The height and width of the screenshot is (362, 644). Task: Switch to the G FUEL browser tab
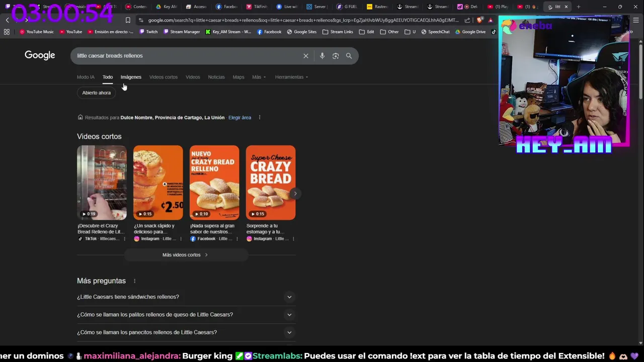(347, 7)
